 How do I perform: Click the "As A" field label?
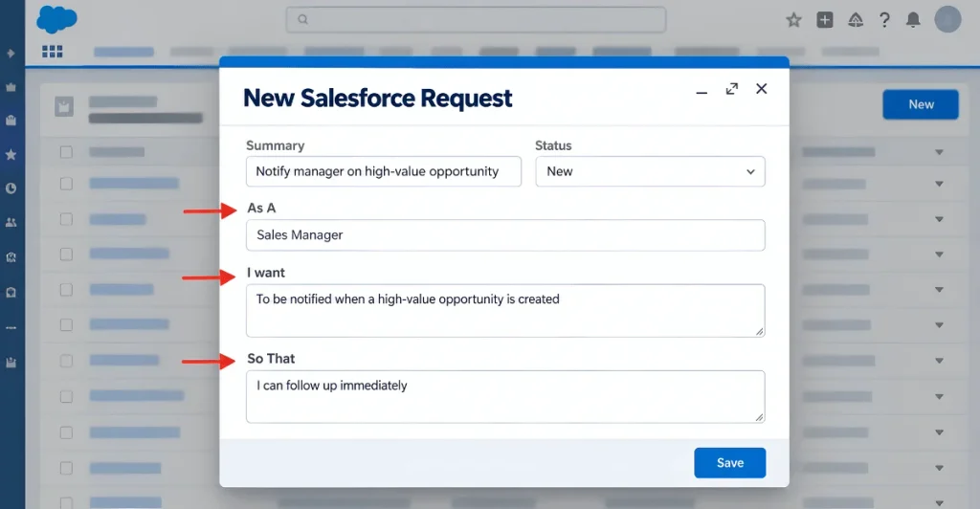(261, 208)
